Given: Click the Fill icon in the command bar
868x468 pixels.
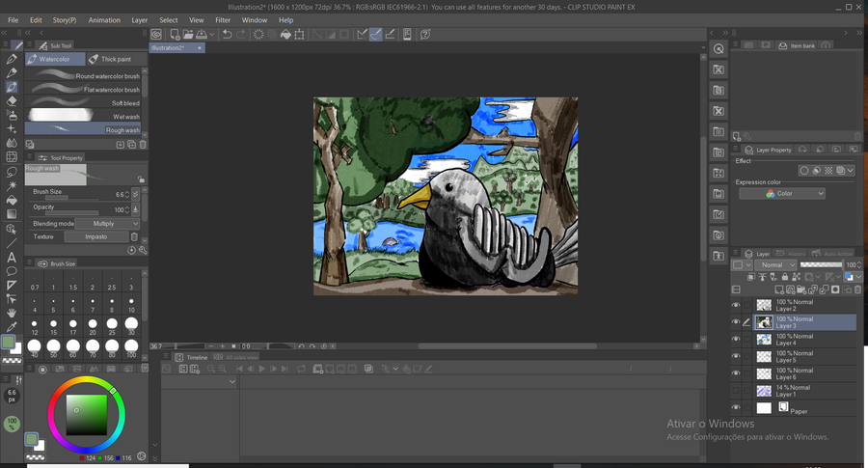Looking at the screenshot, I should 285,35.
